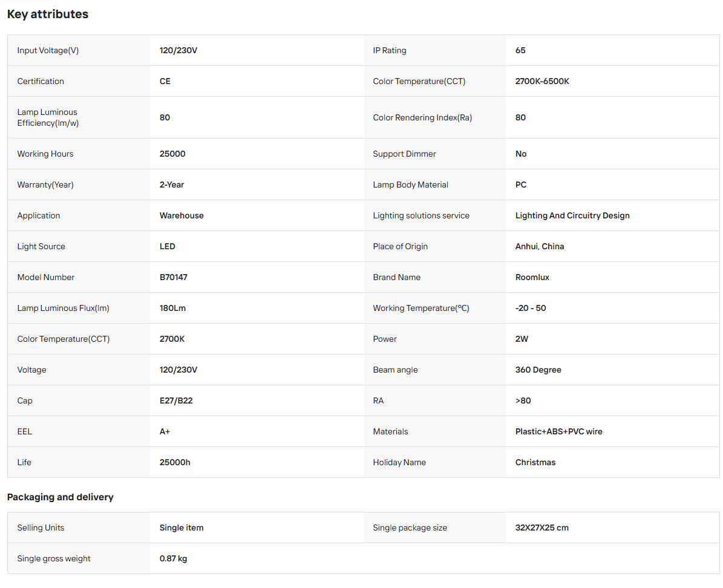Click the Key attributes heading
The height and width of the screenshot is (588, 723).
(x=47, y=15)
